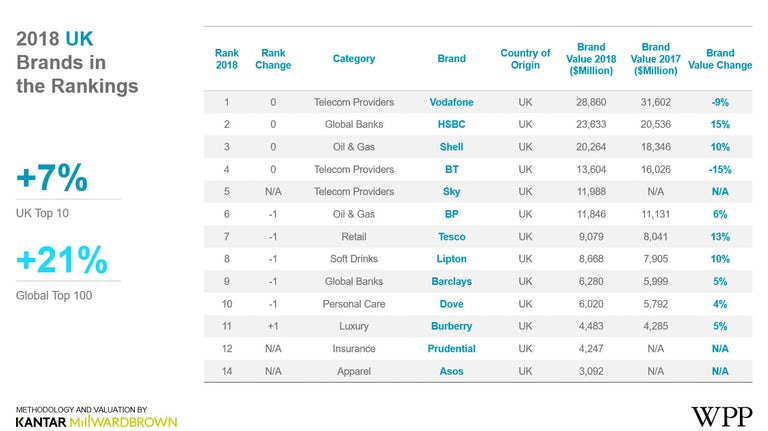Select the Vodafone brand name
768x431 pixels.
452,102
